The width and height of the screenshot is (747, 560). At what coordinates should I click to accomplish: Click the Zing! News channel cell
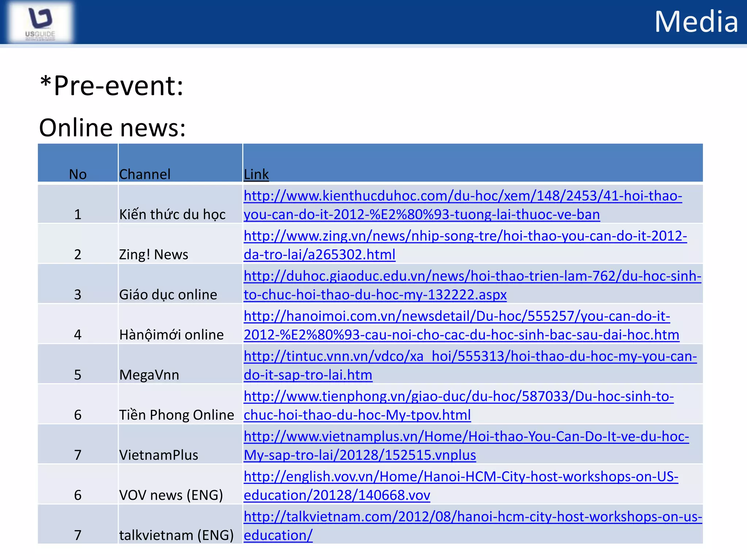tap(154, 254)
